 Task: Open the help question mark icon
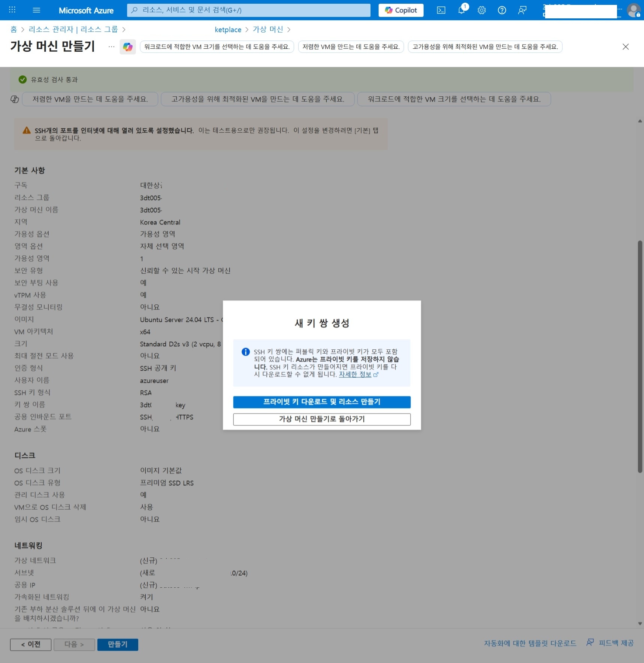tap(502, 10)
